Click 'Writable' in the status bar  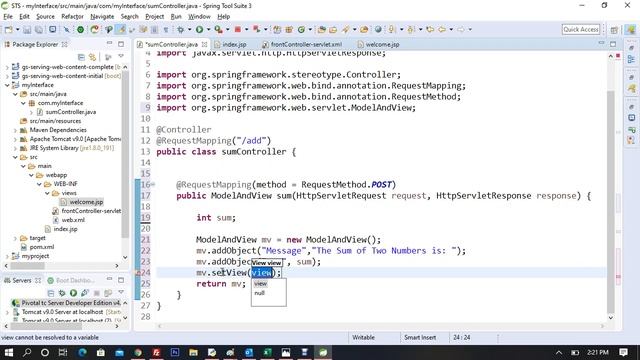pyautogui.click(x=363, y=338)
